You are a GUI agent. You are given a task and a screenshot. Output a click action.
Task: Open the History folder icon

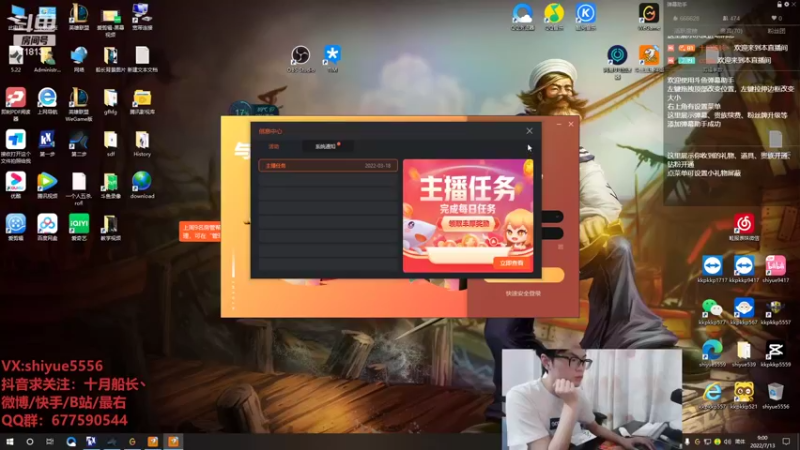[x=142, y=142]
